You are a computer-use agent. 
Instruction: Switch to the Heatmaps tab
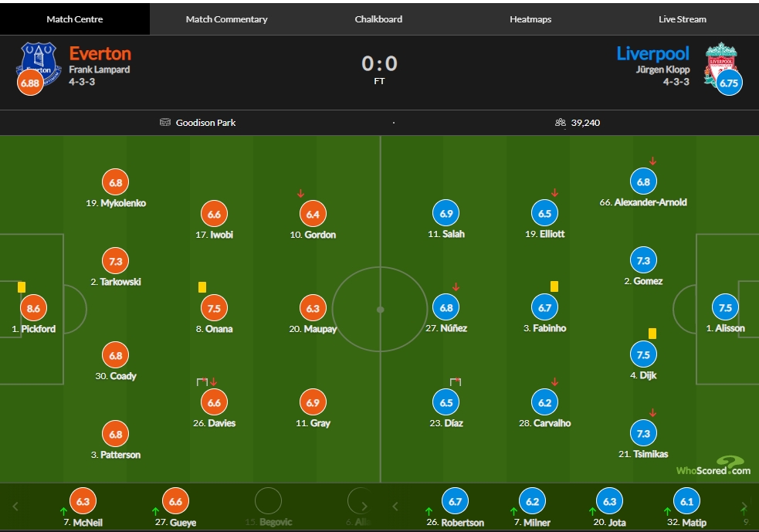(530, 19)
